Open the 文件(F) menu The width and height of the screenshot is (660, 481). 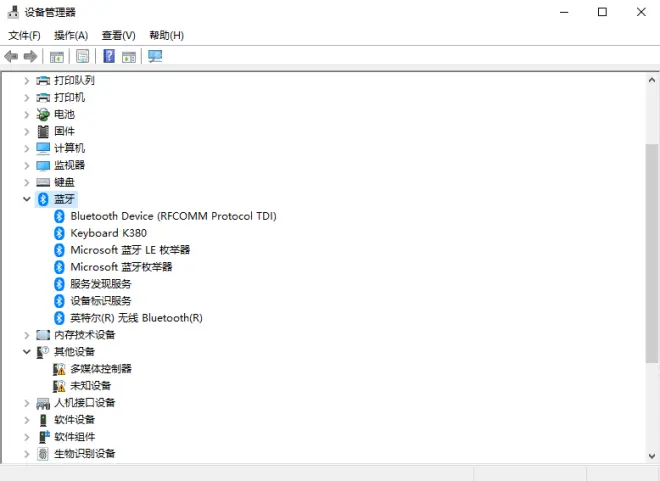pos(24,35)
